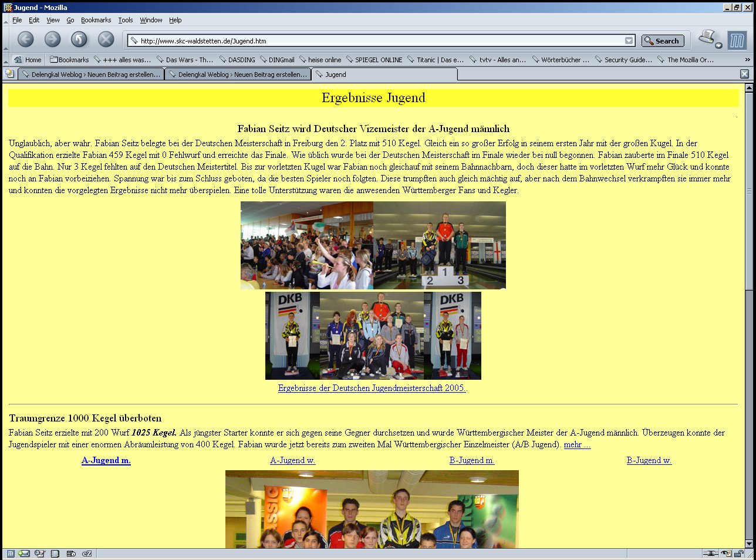
Task: Click the Print icon in the toolbar
Action: pos(707,38)
